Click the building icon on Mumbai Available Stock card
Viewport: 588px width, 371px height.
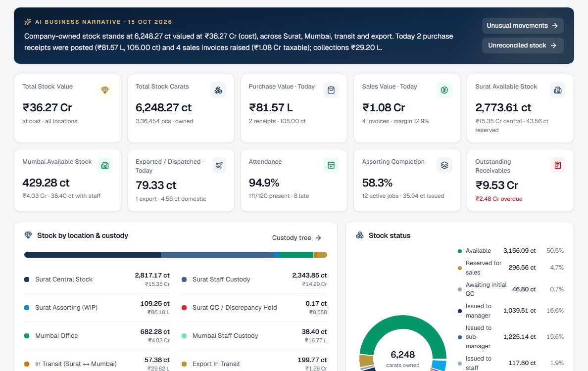tap(105, 165)
